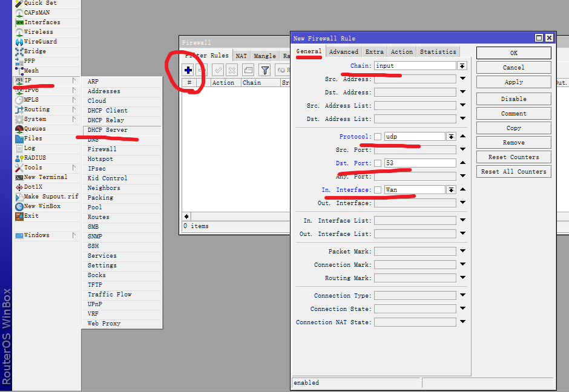Click the New Terminal icon
The image size is (569, 392).
pos(19,177)
